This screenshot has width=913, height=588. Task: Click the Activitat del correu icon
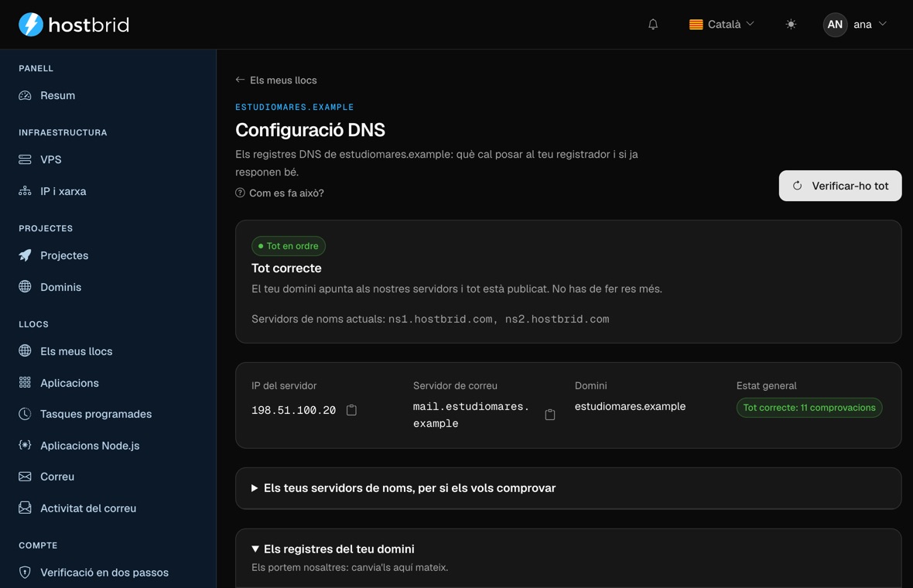pyautogui.click(x=25, y=508)
